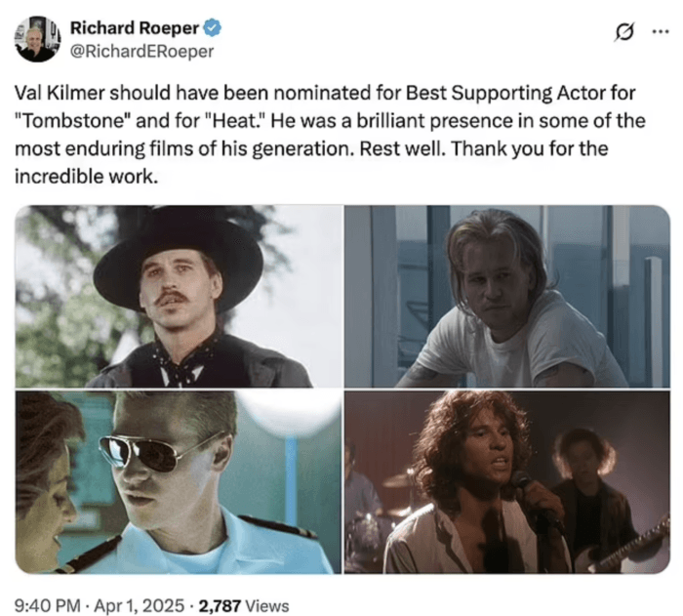This screenshot has height=616, width=683.
Task: Show the 2,787 Views count details
Action: (244, 605)
